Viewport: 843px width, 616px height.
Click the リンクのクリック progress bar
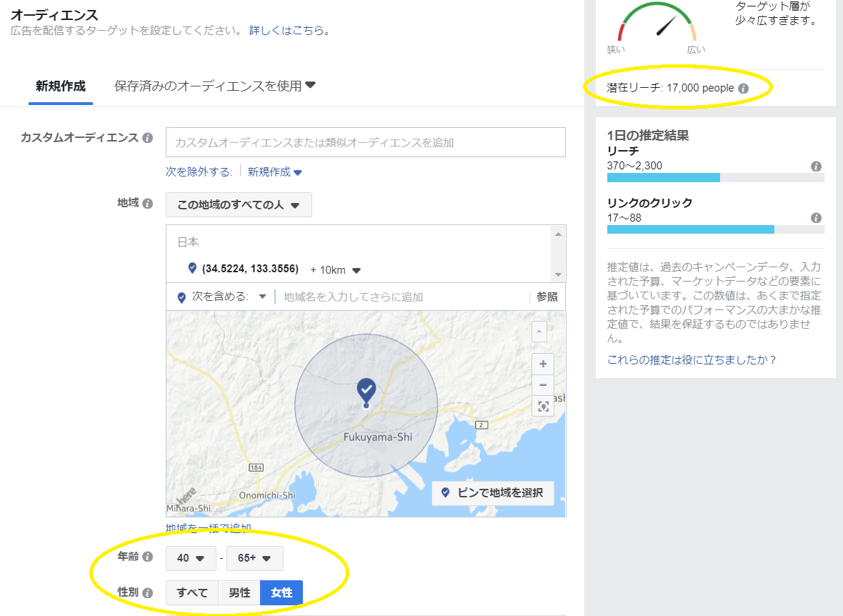point(714,230)
